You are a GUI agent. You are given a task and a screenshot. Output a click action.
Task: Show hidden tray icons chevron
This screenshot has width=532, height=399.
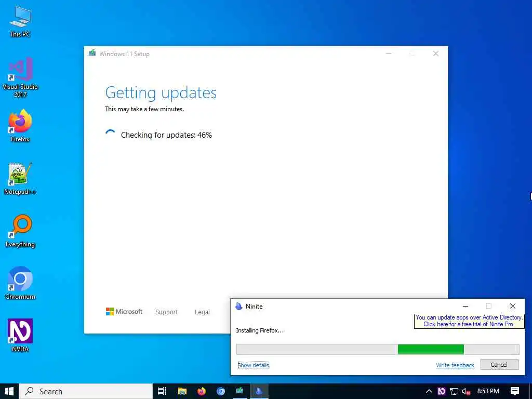point(429,392)
